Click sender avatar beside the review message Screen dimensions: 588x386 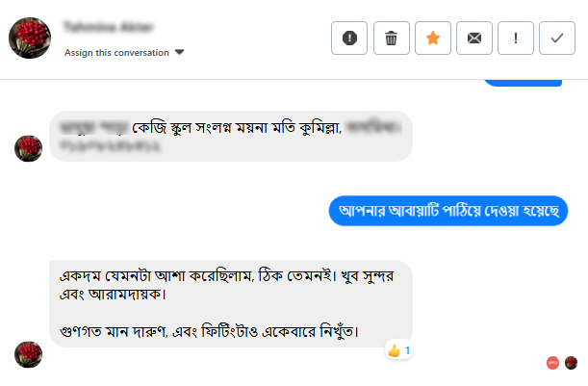pyautogui.click(x=29, y=354)
